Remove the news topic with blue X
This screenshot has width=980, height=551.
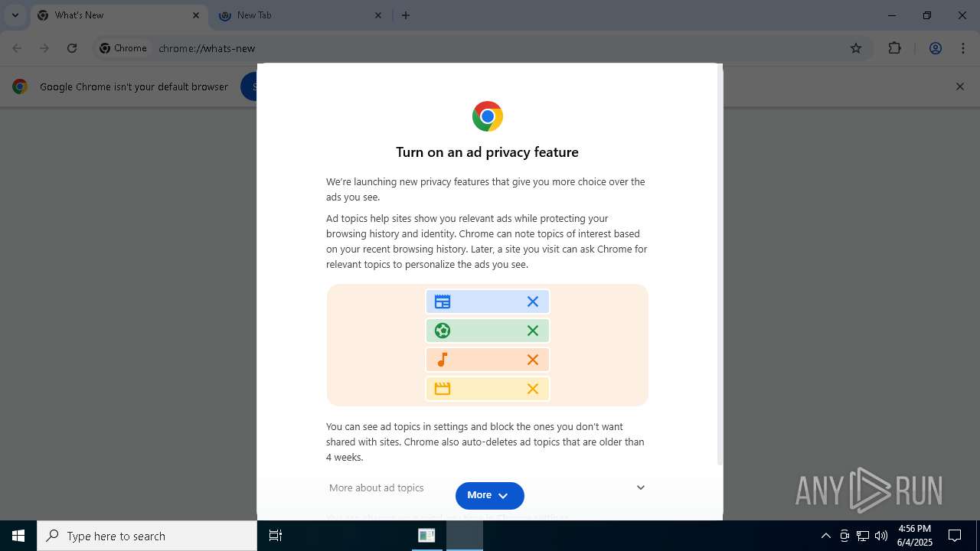[x=533, y=302]
